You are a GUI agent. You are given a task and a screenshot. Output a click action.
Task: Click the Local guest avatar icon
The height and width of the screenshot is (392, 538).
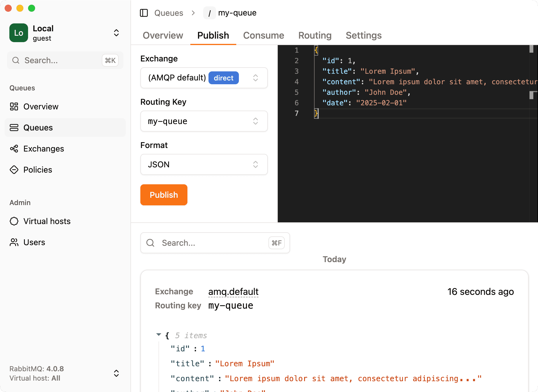pyautogui.click(x=18, y=33)
